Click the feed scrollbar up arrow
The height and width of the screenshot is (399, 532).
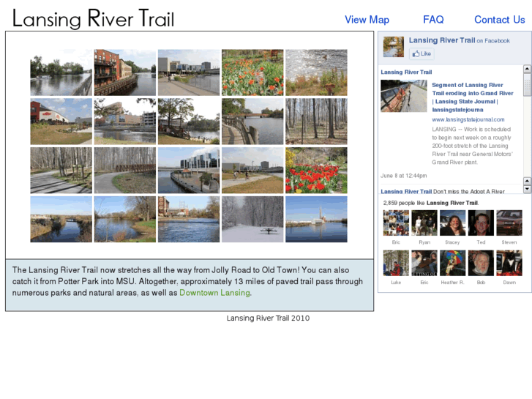[527, 69]
